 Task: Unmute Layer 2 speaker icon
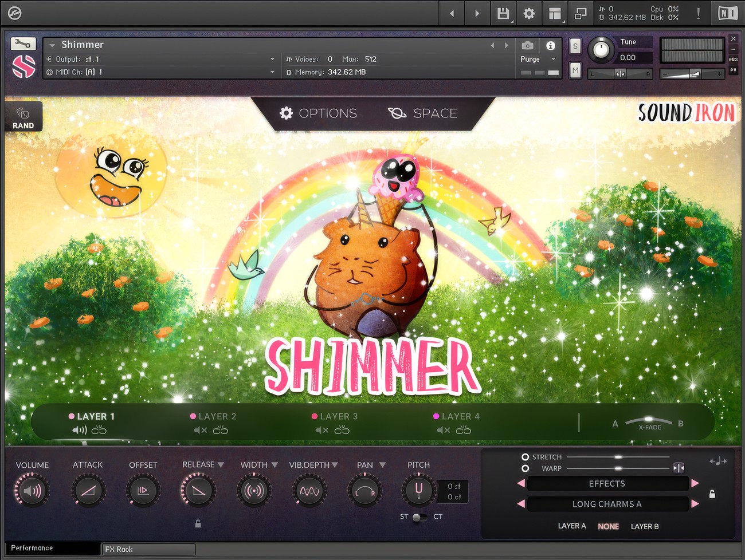click(x=201, y=430)
